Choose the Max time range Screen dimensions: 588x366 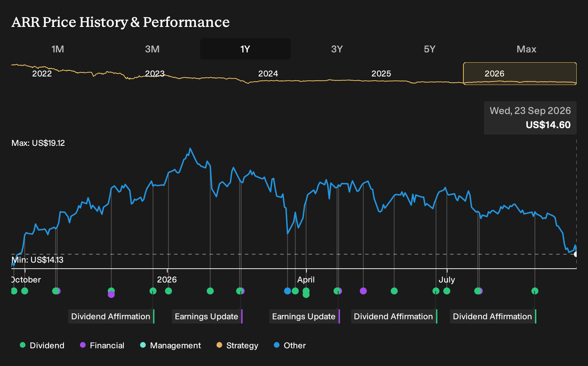click(x=526, y=49)
